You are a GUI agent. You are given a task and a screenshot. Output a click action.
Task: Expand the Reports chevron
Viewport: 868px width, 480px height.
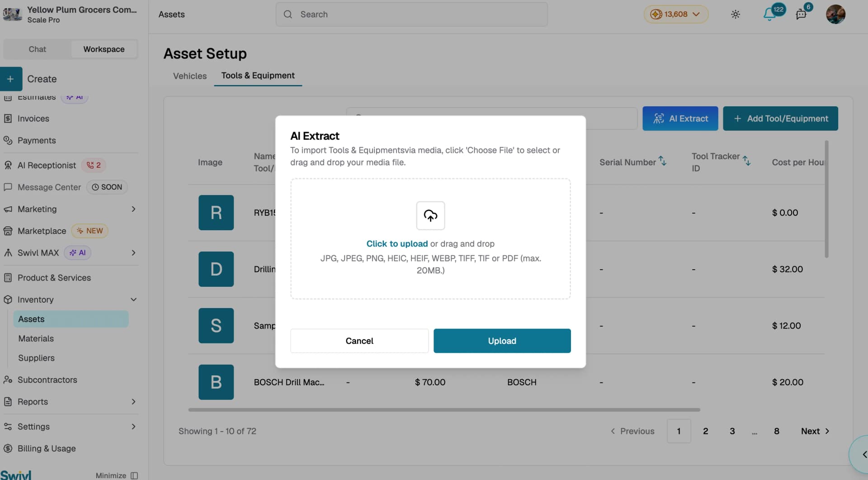[133, 401]
